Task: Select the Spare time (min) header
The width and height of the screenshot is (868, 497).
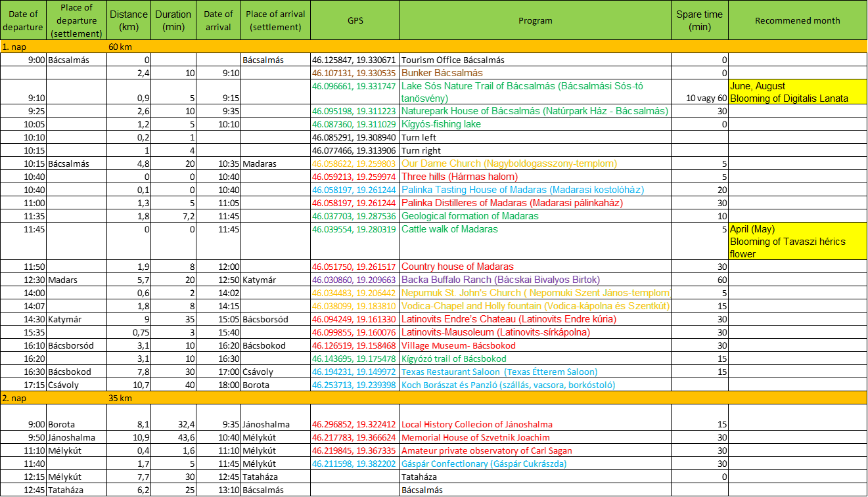Action: click(x=699, y=20)
